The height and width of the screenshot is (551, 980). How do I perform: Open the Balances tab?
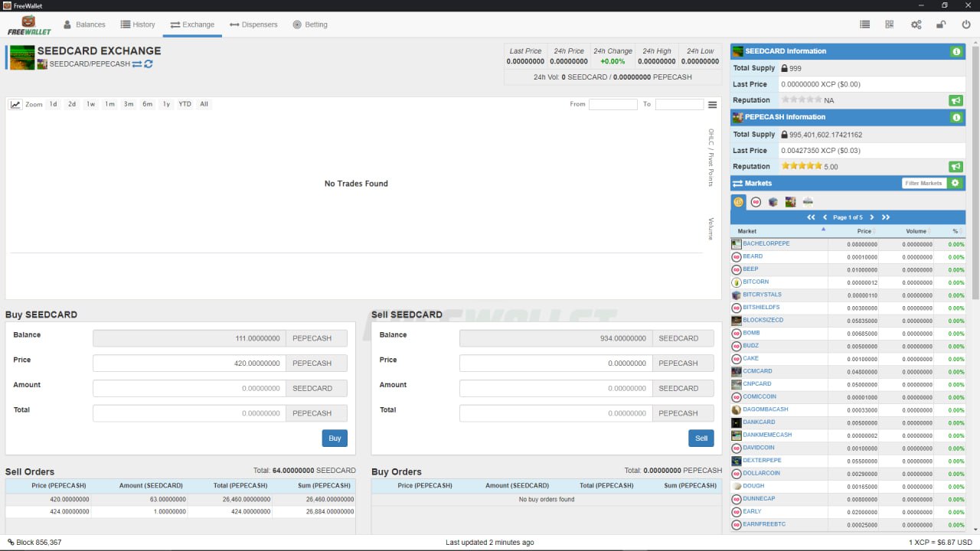click(x=84, y=24)
